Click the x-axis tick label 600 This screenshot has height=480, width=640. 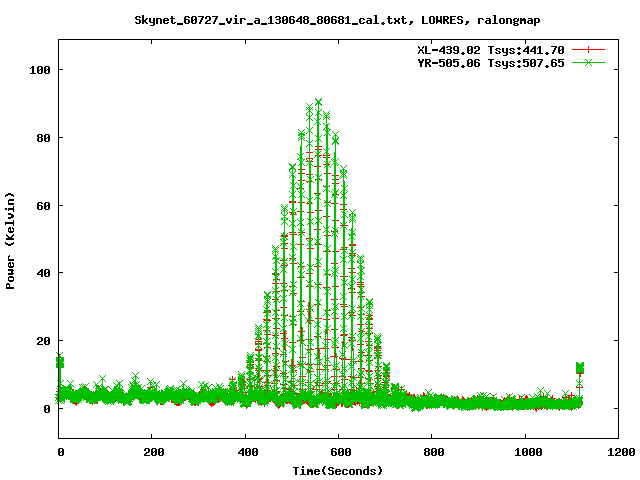pyautogui.click(x=340, y=452)
